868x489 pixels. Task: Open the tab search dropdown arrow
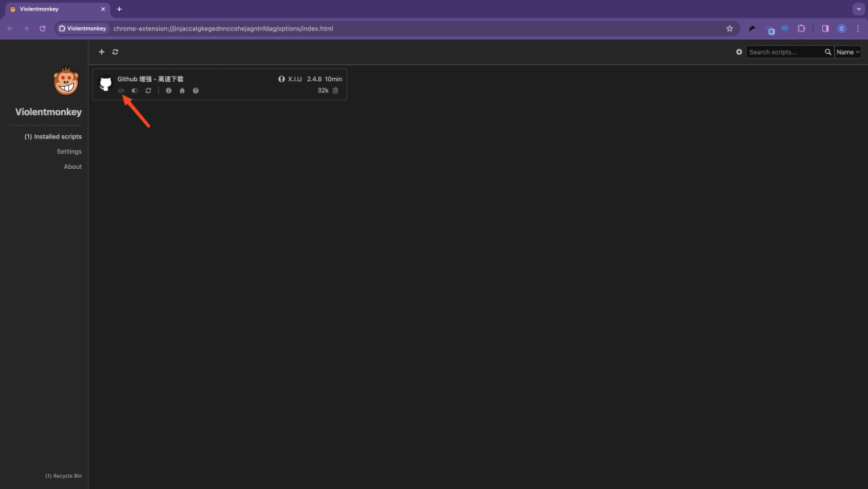click(858, 10)
